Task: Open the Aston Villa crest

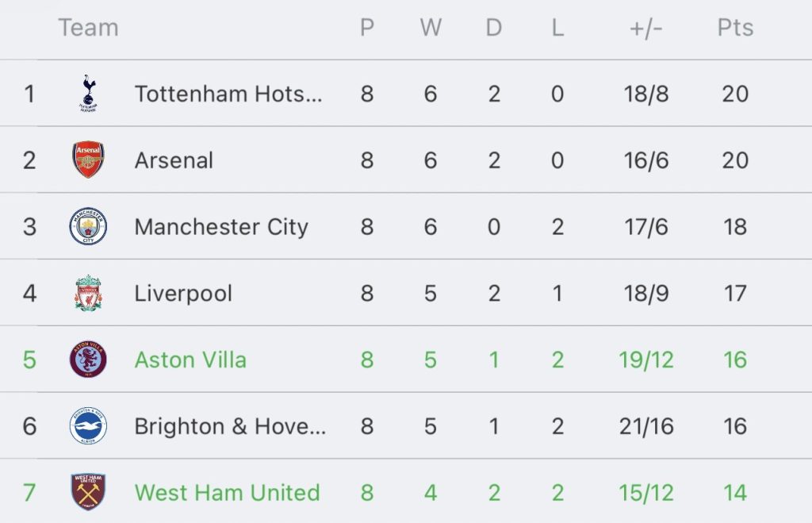Action: pos(88,360)
